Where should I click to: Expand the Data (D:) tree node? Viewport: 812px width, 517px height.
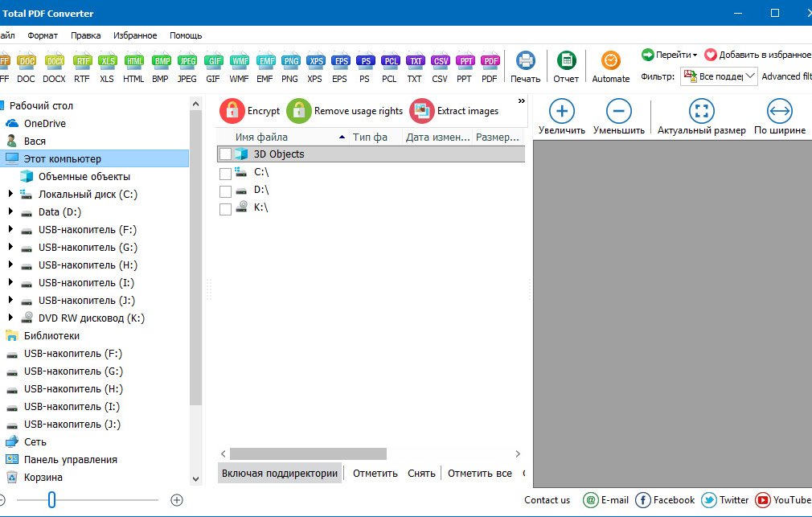(x=10, y=211)
